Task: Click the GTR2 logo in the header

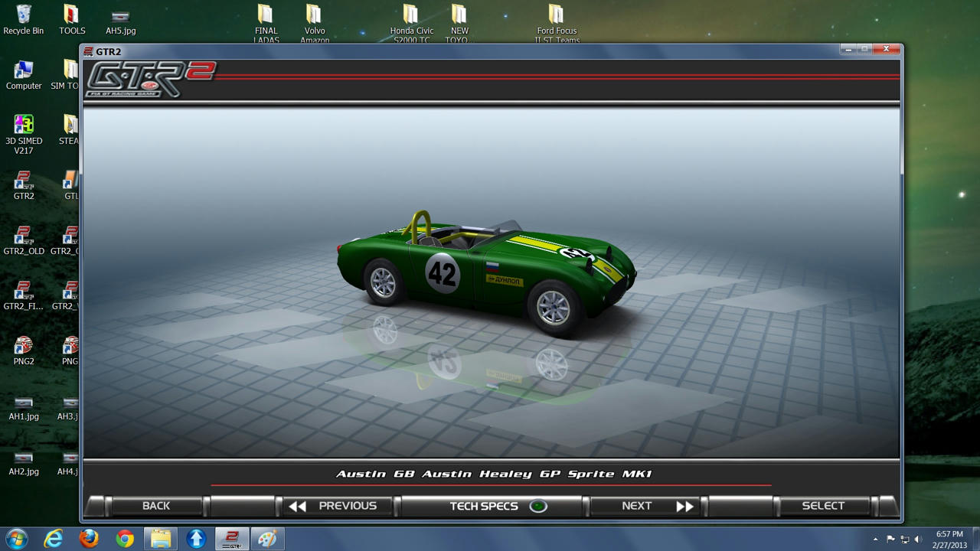Action: click(151, 79)
